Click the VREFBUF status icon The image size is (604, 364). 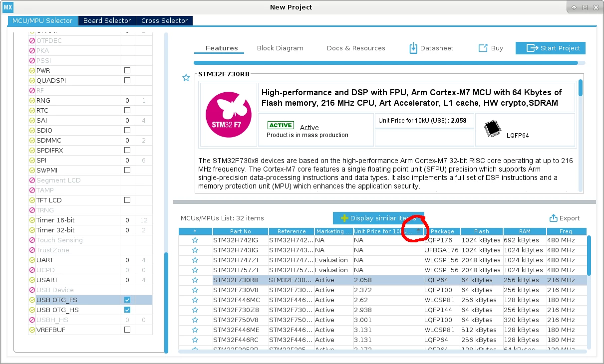coord(32,330)
